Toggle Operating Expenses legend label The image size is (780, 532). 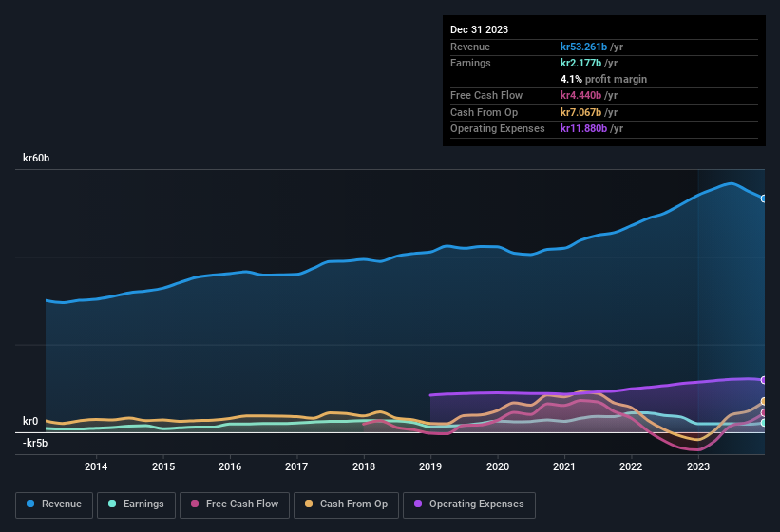476,504
